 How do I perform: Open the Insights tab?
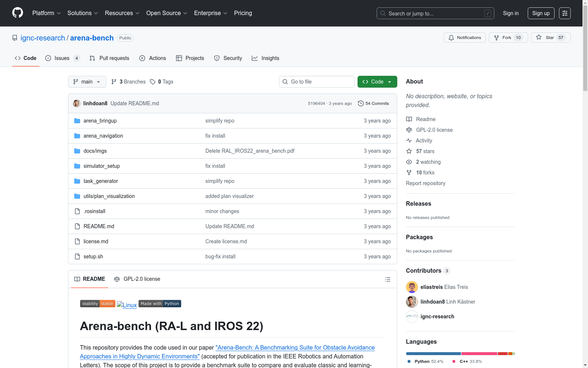(266, 58)
